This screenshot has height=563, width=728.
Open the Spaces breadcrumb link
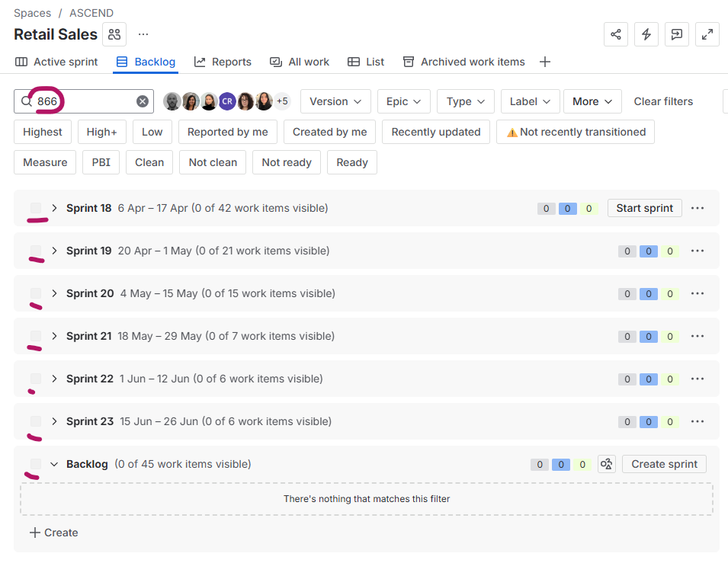click(33, 13)
